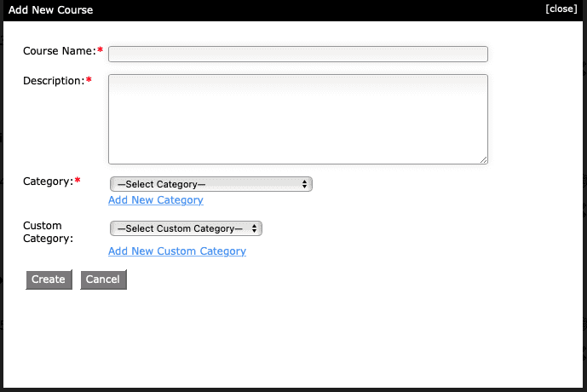The height and width of the screenshot is (392, 587).
Task: Click the Custom Category label
Action: (48, 232)
